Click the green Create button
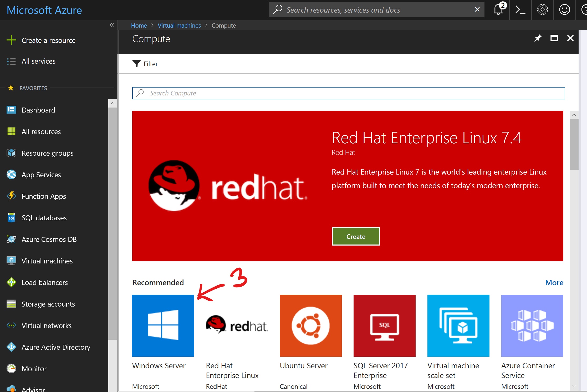This screenshot has height=392, width=587. (356, 236)
